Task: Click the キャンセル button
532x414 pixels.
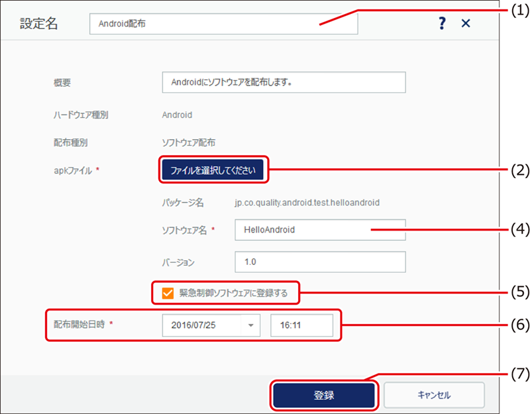Action: pyautogui.click(x=434, y=395)
